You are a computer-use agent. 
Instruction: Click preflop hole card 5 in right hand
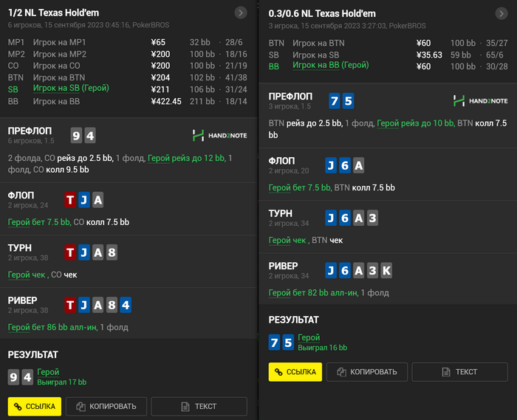pos(349,101)
